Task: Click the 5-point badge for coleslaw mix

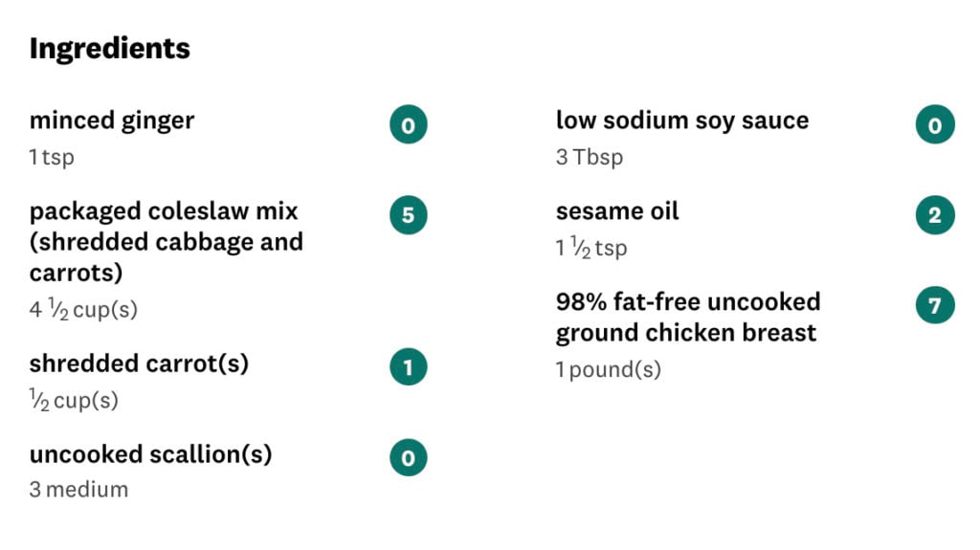Action: (x=408, y=215)
